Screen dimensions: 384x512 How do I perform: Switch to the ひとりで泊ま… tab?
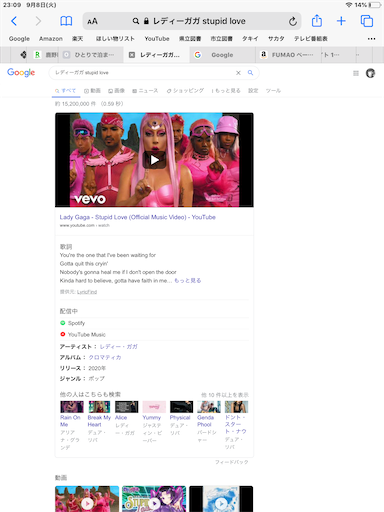click(90, 55)
